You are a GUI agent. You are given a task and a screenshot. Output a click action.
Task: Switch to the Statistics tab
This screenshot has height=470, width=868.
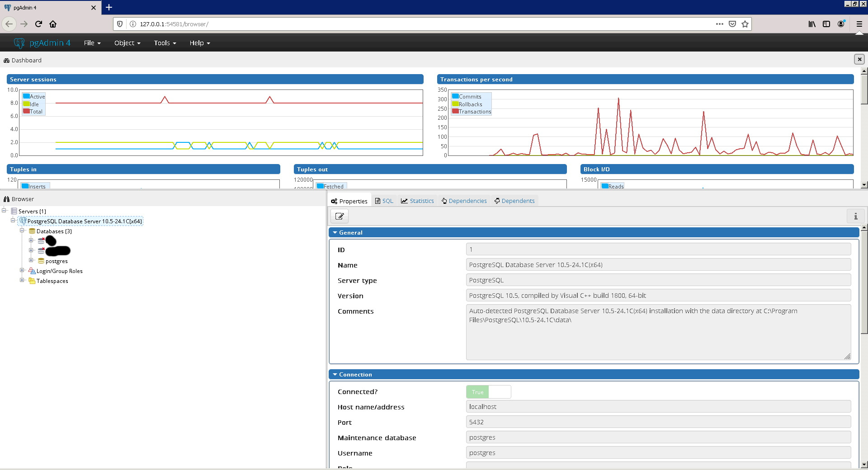tap(417, 201)
